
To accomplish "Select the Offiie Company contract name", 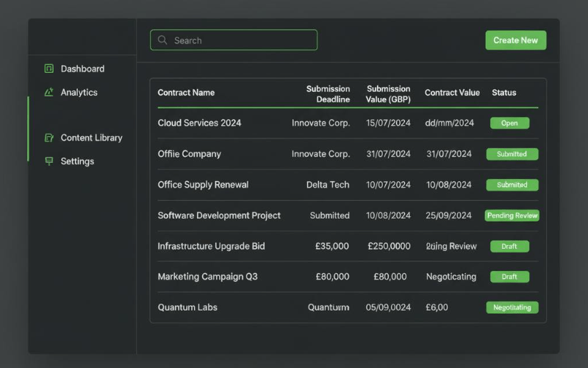I will click(x=189, y=154).
